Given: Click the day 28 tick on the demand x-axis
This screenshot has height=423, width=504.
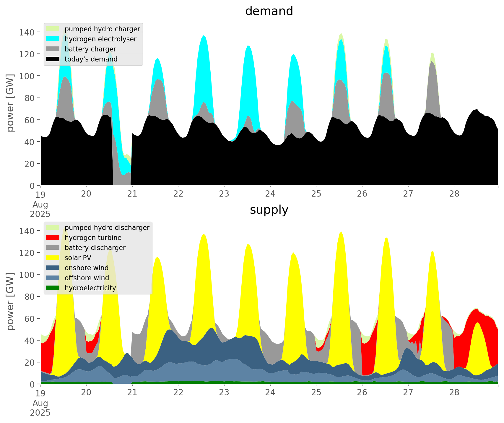Looking at the screenshot, I should pos(454,194).
